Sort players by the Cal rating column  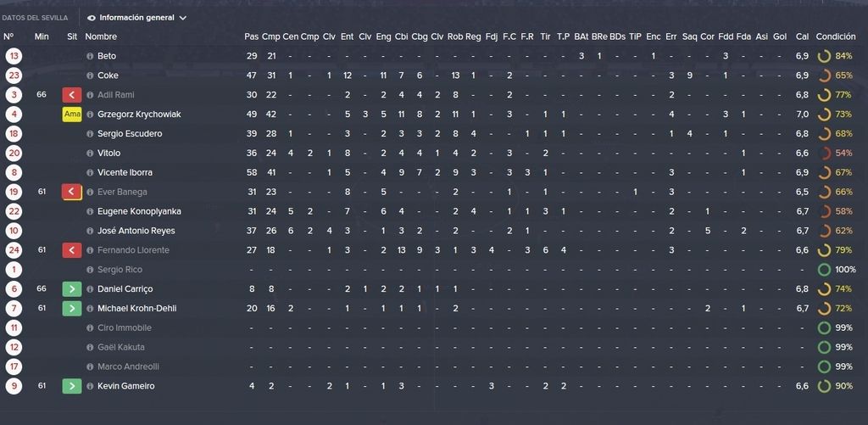[x=802, y=36]
